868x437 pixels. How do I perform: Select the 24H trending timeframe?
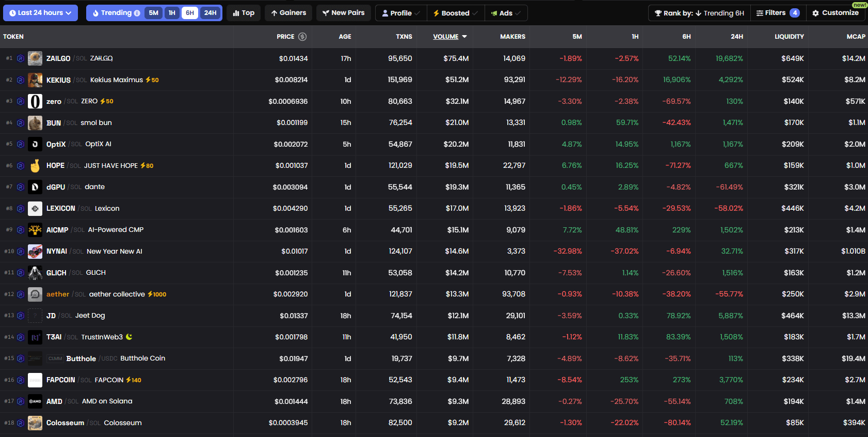(210, 13)
